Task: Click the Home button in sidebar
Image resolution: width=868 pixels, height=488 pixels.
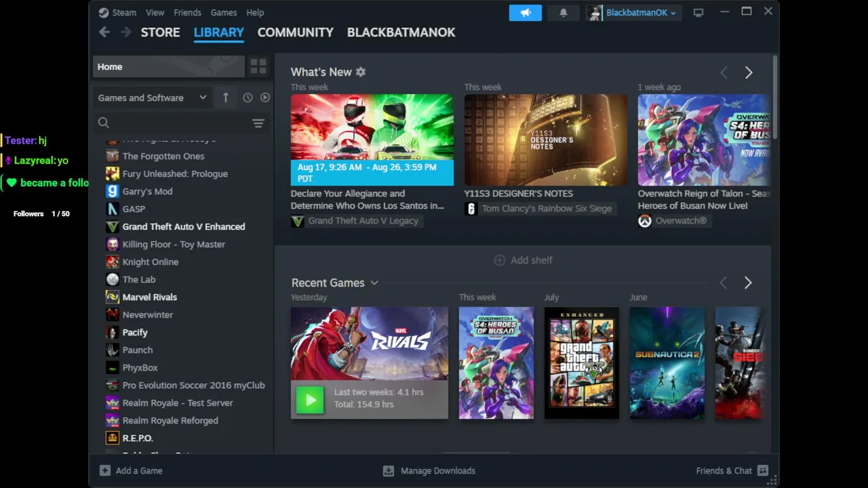Action: pos(169,66)
